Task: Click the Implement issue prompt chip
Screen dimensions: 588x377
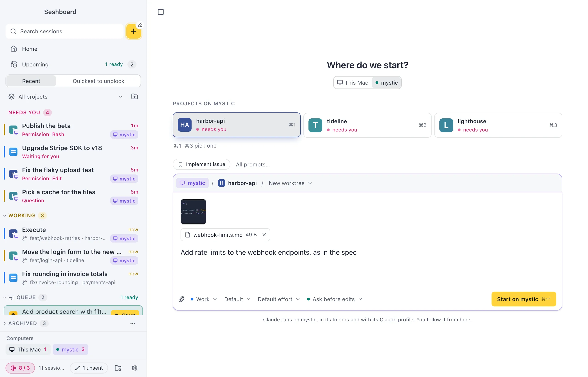Action: 201,164
